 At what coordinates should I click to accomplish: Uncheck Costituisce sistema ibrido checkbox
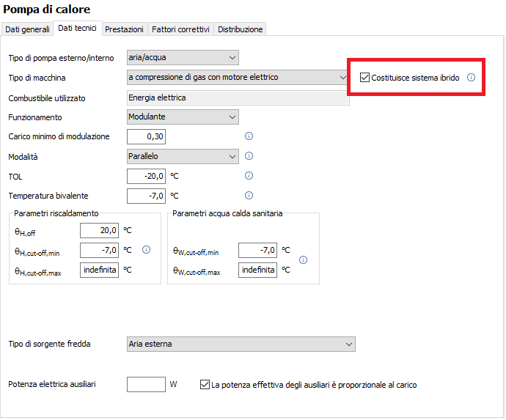[364, 78]
